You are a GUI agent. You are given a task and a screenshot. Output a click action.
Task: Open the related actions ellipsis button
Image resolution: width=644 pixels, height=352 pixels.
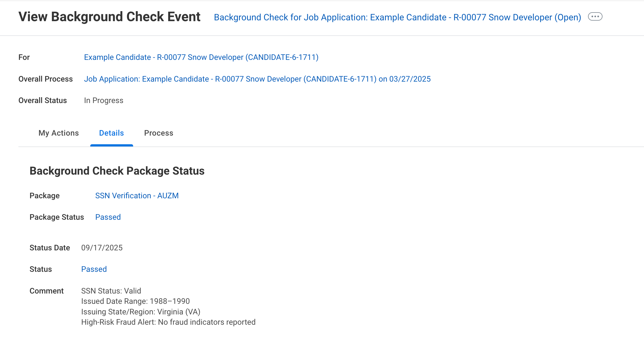tap(595, 17)
